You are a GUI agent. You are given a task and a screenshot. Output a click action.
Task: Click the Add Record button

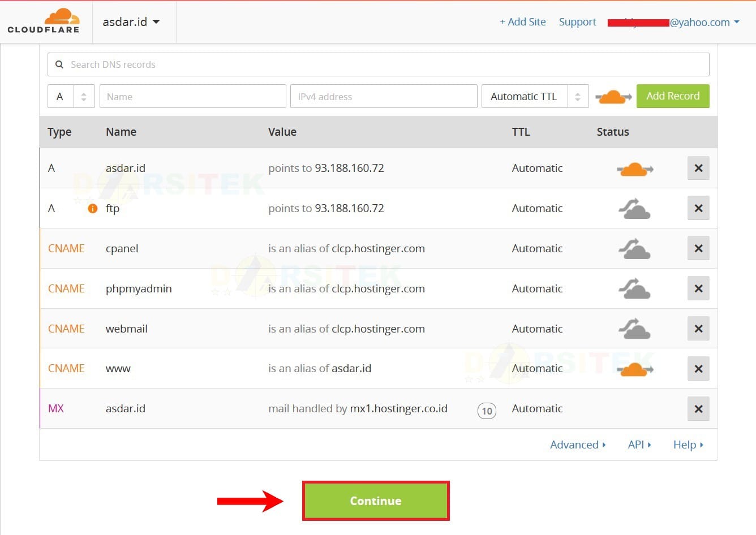(x=673, y=96)
